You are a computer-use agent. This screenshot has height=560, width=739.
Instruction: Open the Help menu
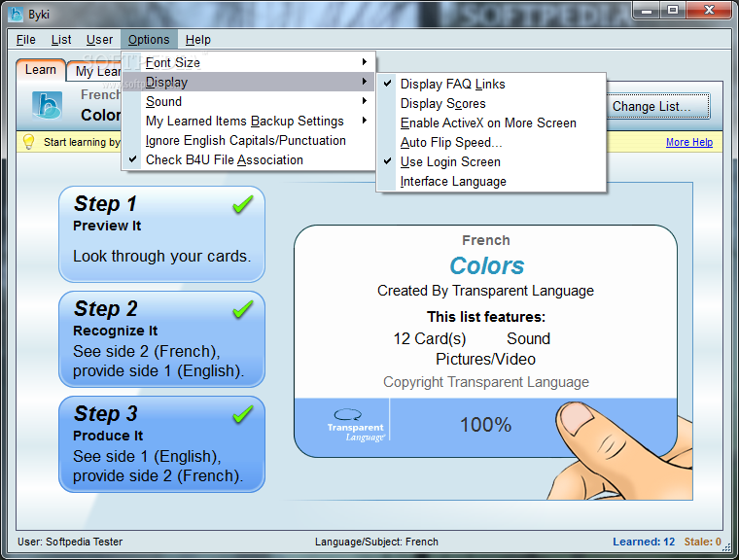tap(198, 40)
